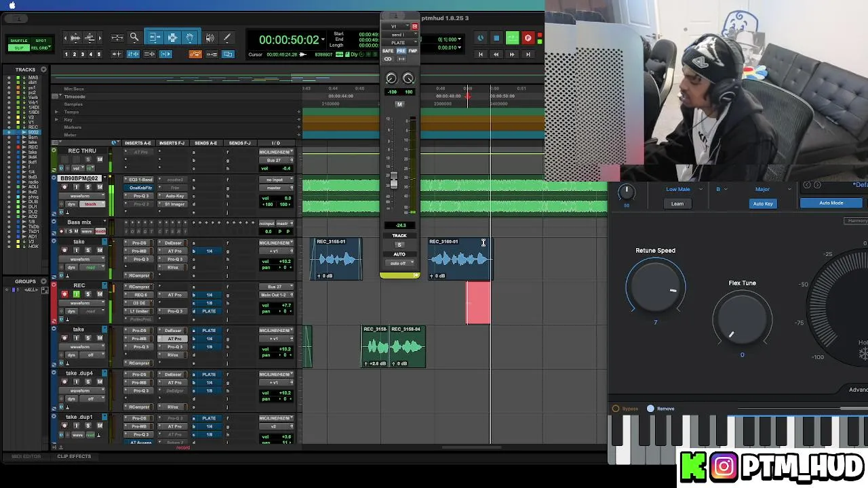Image resolution: width=868 pixels, height=488 pixels.
Task: Open the TRACKS list menu arrow
Action: click(x=43, y=69)
